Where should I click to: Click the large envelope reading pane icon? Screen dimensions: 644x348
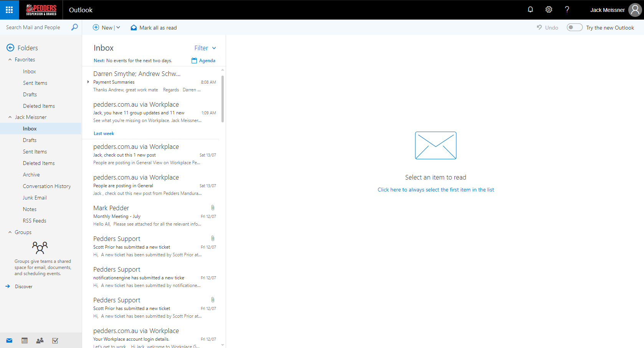[x=436, y=145]
